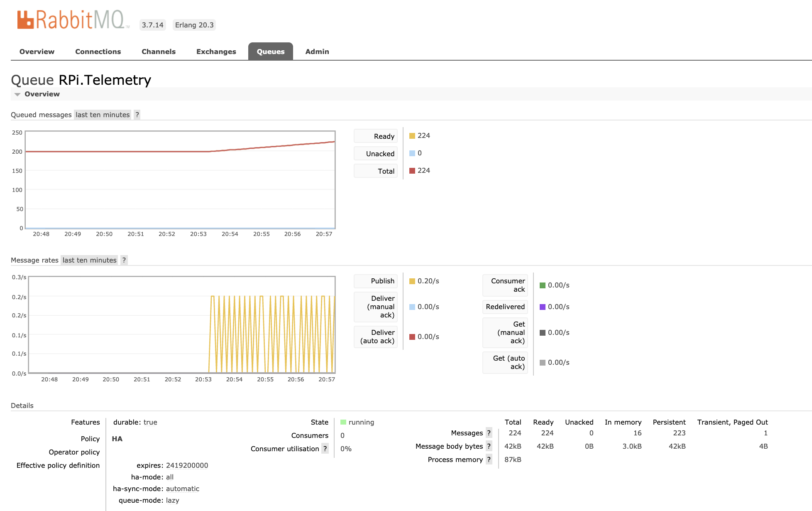Click the Consumer ack legend label

(x=505, y=285)
